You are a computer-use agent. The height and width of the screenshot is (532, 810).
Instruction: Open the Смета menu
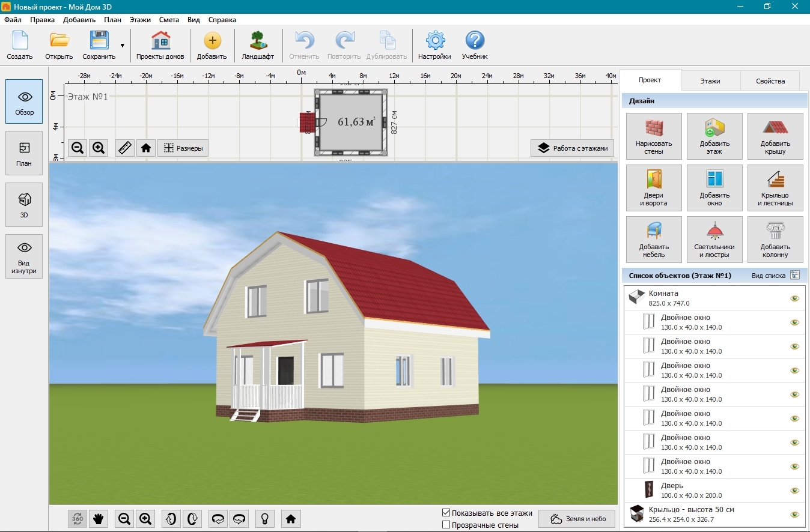click(169, 20)
